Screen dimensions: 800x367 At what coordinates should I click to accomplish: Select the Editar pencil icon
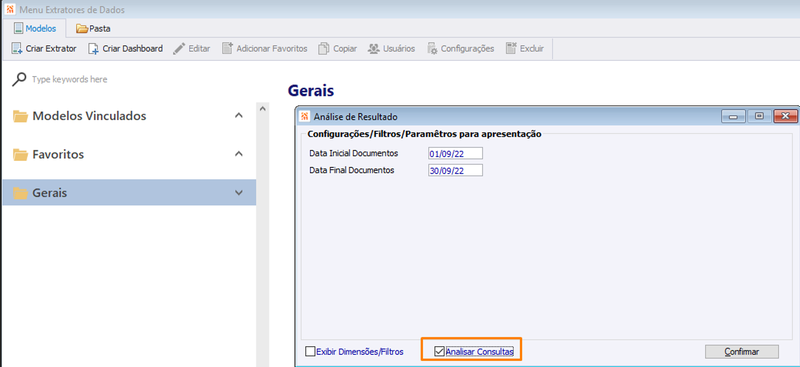click(x=179, y=48)
